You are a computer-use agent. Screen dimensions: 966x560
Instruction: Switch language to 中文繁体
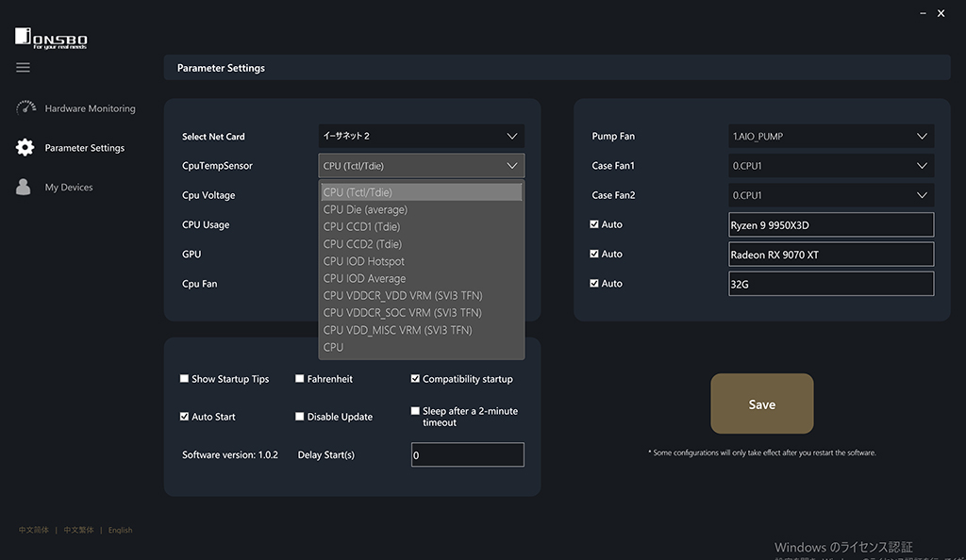78,530
